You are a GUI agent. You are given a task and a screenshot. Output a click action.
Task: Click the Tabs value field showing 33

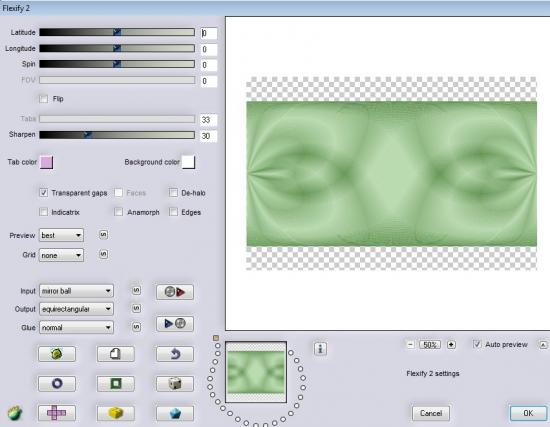208,120
